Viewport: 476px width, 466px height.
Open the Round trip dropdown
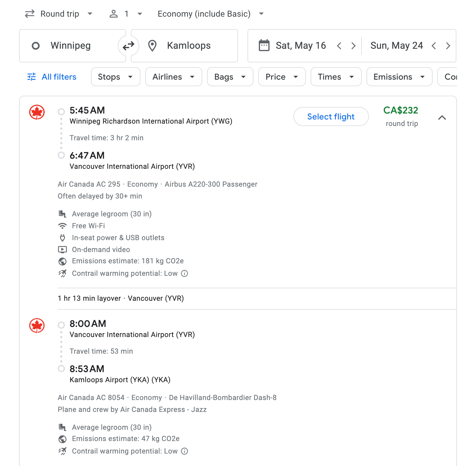tap(59, 14)
